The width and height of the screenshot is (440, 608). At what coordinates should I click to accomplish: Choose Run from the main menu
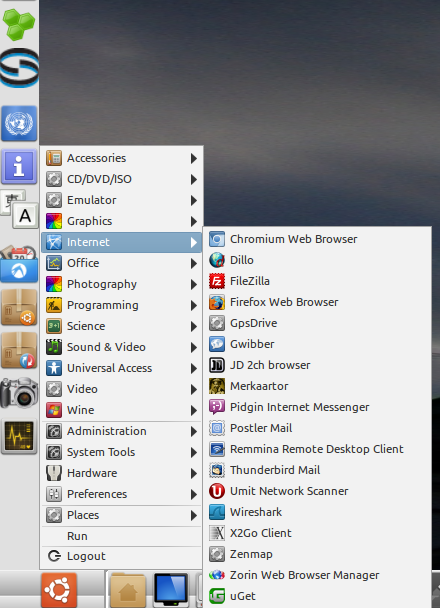point(121,536)
